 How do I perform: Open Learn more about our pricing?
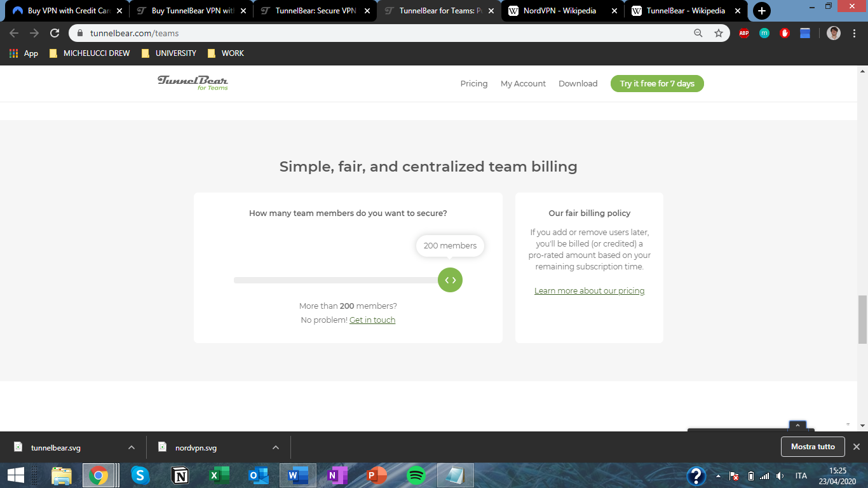tap(589, 291)
